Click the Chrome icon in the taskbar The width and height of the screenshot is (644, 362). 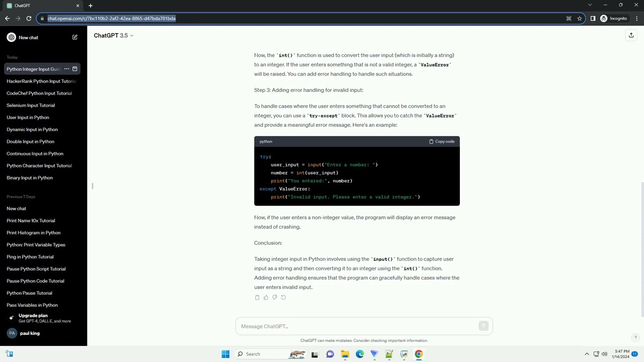(419, 354)
